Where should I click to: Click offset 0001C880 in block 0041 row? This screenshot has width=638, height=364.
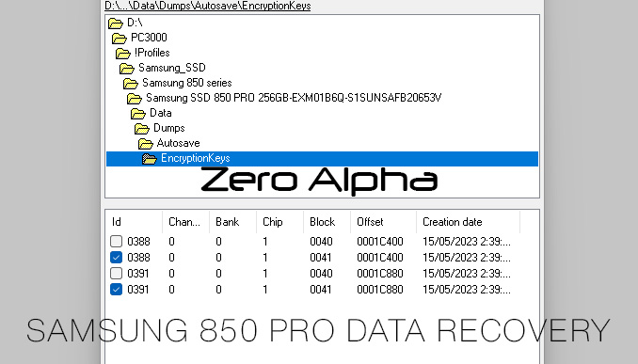[x=380, y=289]
